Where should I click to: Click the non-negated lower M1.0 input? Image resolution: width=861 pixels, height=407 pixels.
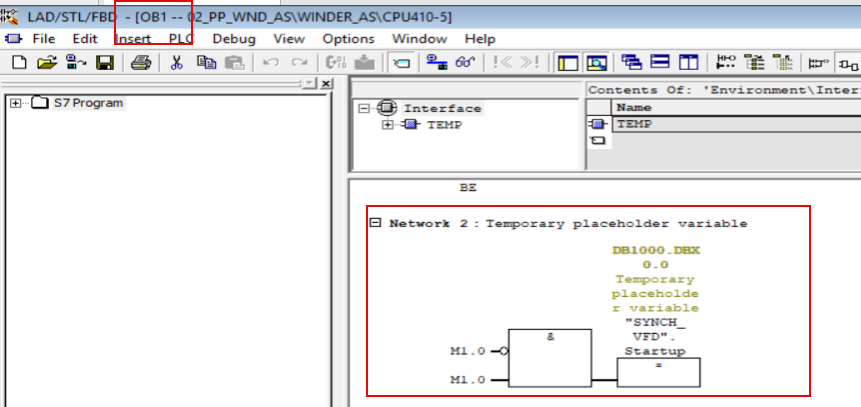[x=468, y=380]
